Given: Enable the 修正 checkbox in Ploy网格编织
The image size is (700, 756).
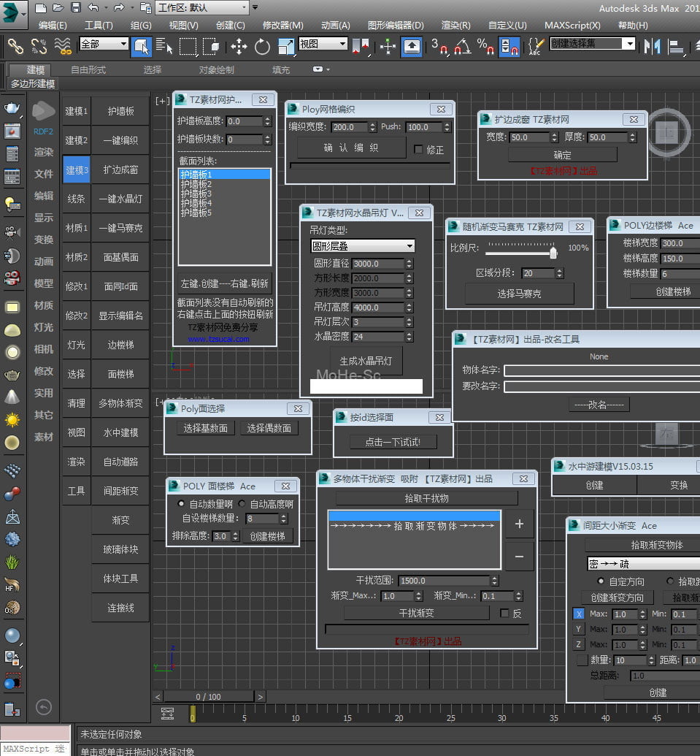Looking at the screenshot, I should point(418,149).
